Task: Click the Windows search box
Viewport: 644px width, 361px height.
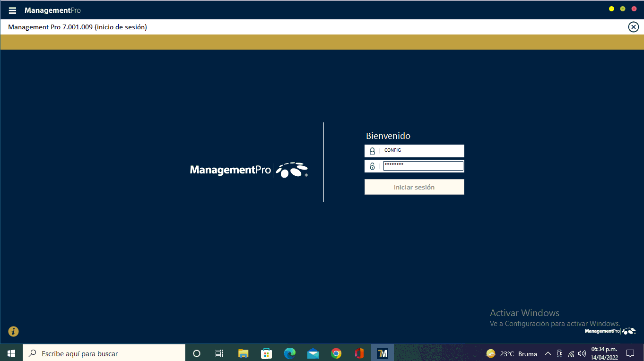Action: point(104,353)
